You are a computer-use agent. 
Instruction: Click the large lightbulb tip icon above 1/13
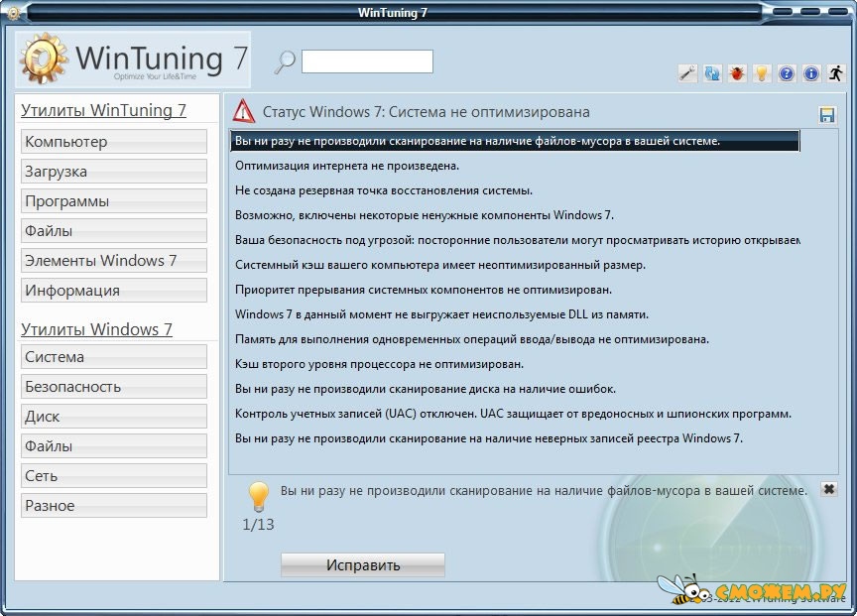click(258, 496)
